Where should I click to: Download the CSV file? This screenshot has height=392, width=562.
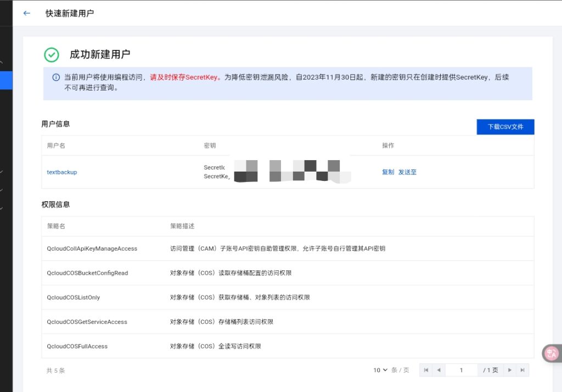(x=505, y=127)
